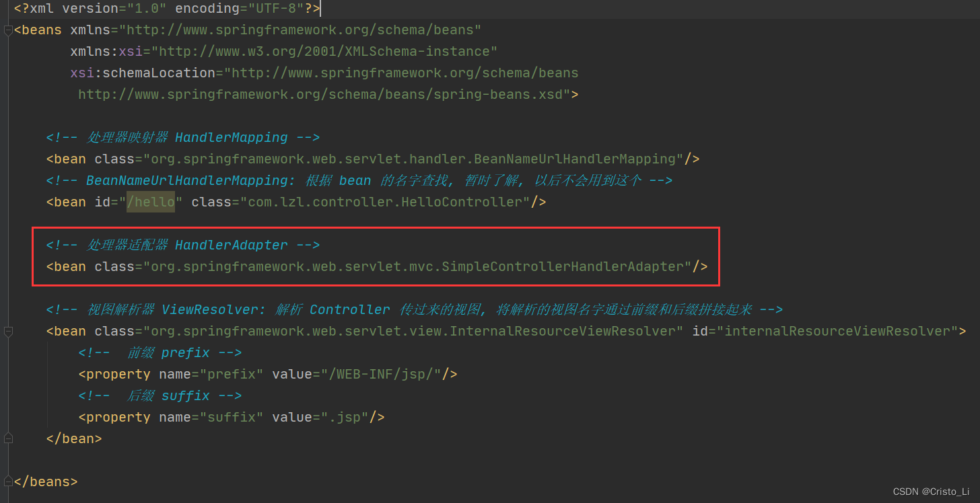The image size is (980, 503).
Task: Click the fold-end marker beside closing </beans> tag
Action: pos(8,482)
